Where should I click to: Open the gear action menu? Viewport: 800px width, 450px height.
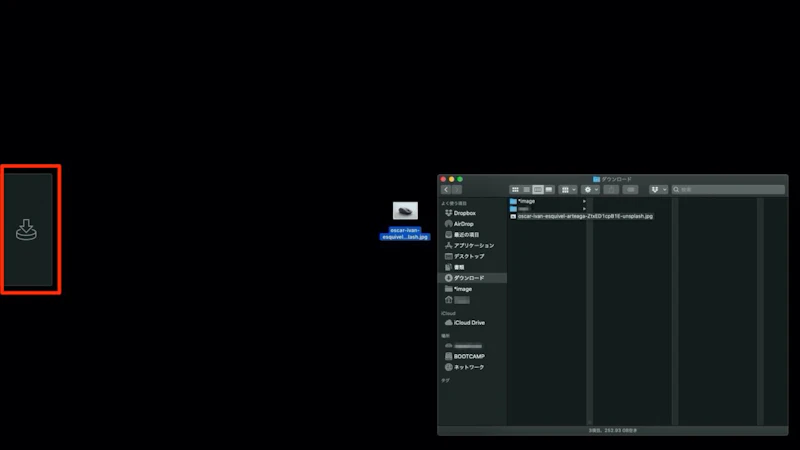tap(590, 190)
